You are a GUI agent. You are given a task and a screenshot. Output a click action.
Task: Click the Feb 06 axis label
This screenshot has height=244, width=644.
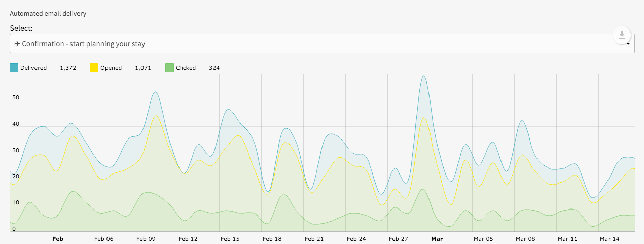pos(103,238)
